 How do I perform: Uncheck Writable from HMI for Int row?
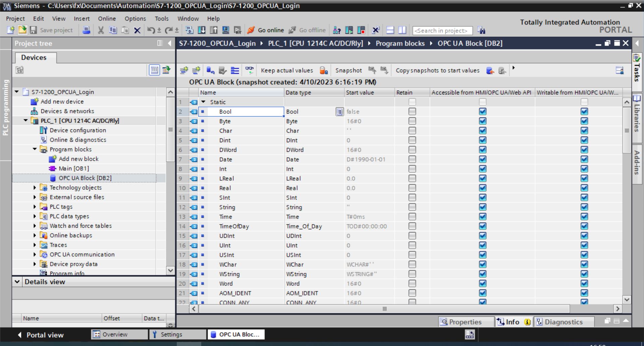(x=584, y=169)
